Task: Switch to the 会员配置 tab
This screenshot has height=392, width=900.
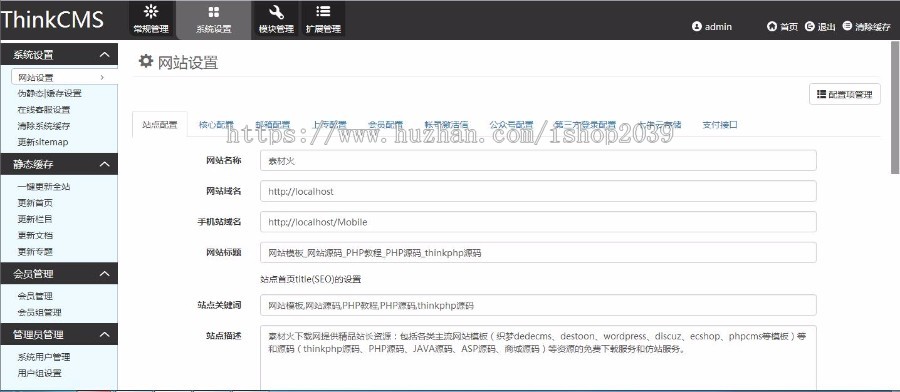Action: tap(385, 125)
